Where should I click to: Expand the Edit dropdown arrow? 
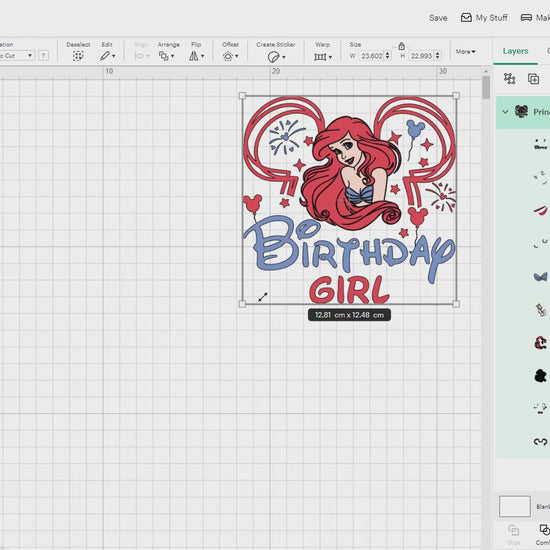[114, 56]
